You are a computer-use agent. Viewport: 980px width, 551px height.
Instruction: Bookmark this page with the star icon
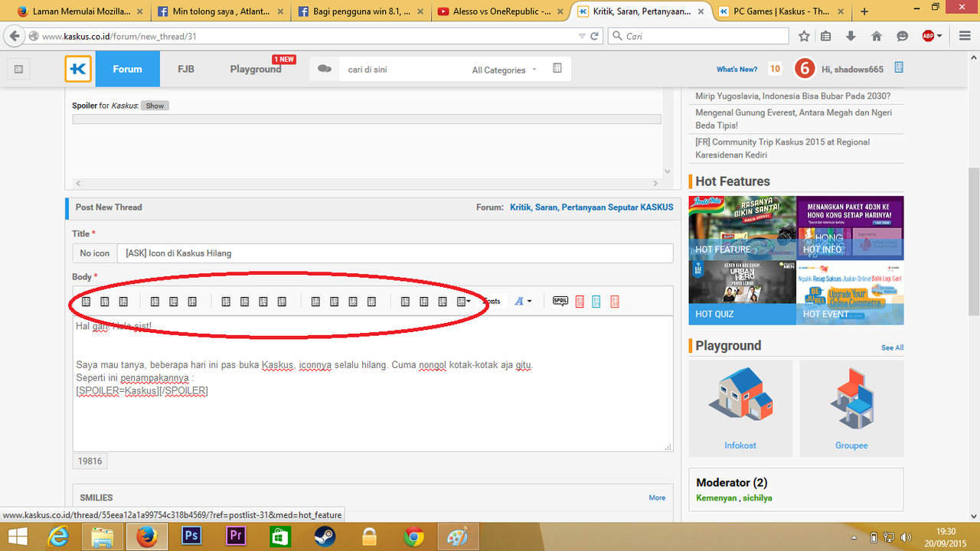coord(804,36)
